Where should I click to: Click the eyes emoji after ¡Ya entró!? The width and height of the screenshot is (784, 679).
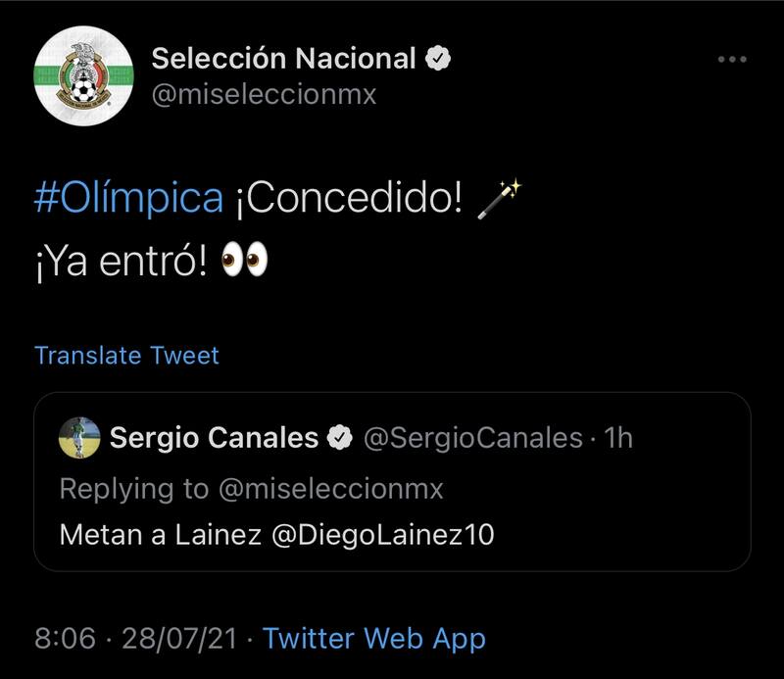click(245, 261)
